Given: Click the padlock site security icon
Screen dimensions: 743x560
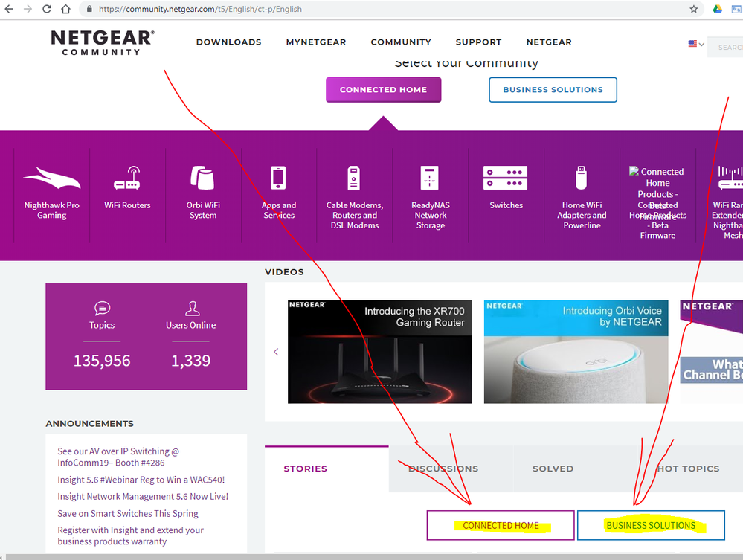Looking at the screenshot, I should [x=89, y=9].
